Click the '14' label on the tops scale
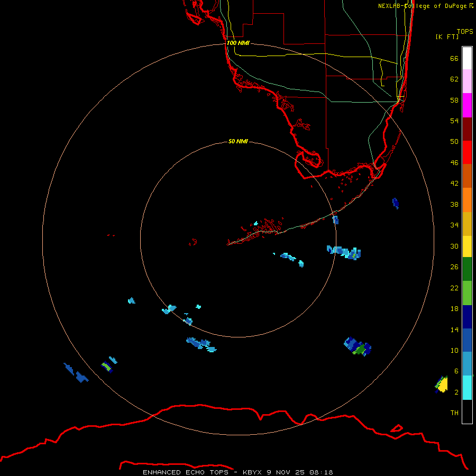Viewport: 476px width, 476px height. pos(454,329)
